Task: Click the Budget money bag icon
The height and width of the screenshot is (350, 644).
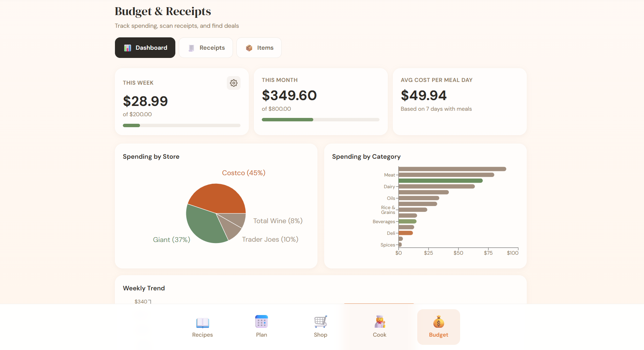Action: pos(438,322)
